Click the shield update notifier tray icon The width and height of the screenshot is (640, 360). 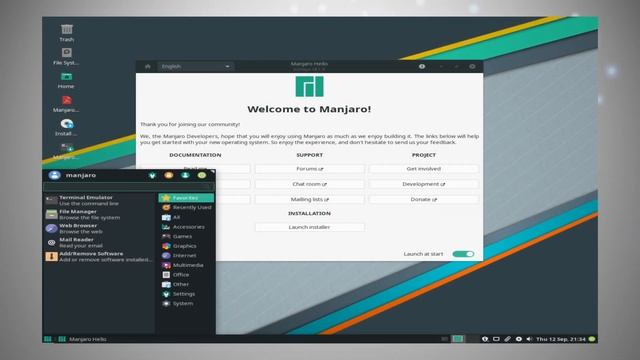tap(485, 339)
